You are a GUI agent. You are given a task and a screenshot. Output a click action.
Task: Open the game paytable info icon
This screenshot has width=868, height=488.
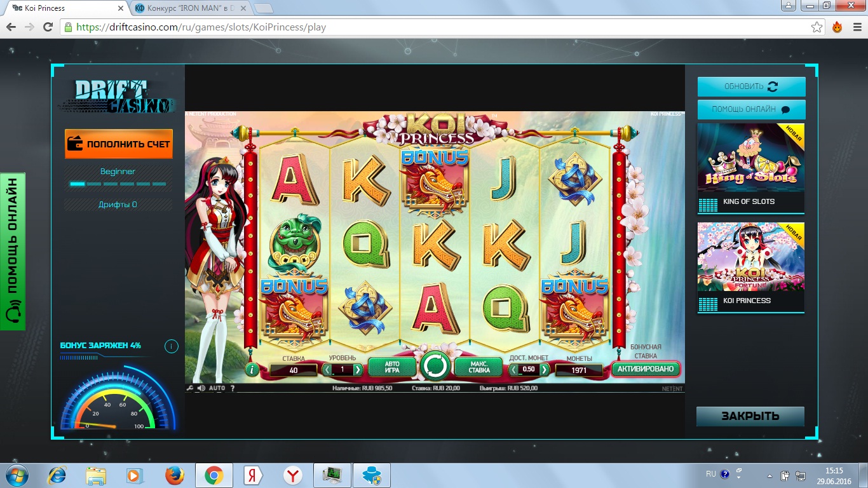pyautogui.click(x=252, y=369)
